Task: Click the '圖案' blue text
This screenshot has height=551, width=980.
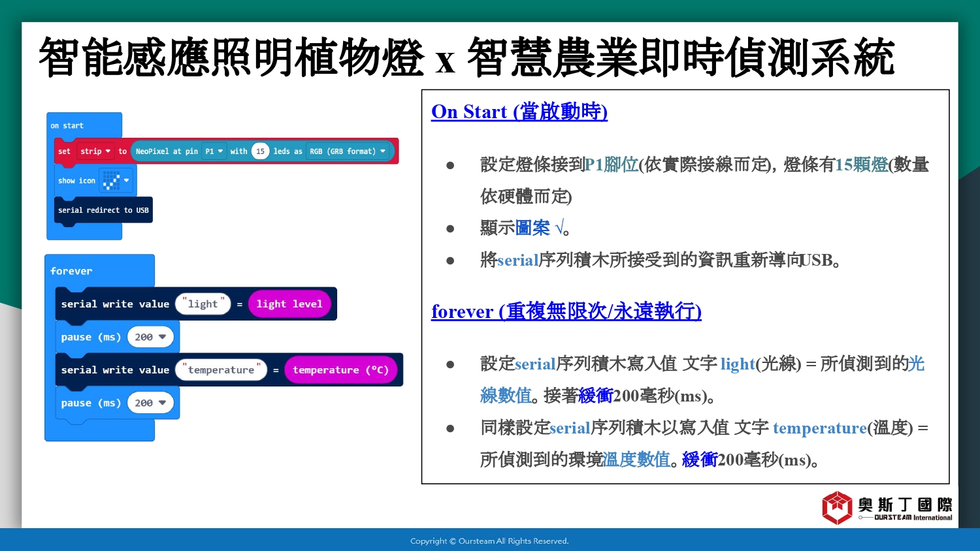Action: pos(532,228)
